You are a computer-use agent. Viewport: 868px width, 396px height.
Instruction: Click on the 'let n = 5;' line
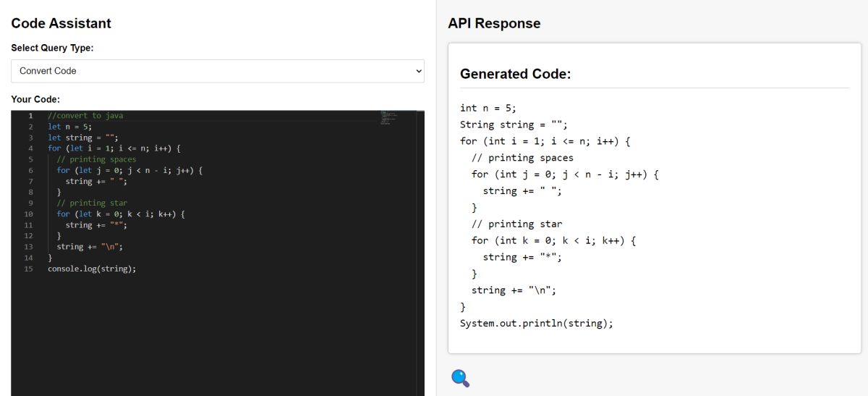click(x=69, y=127)
